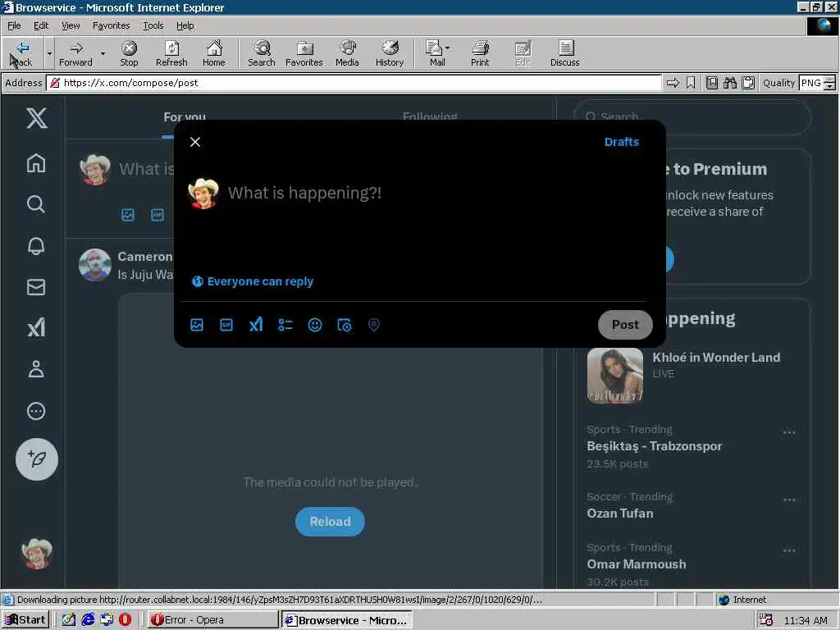Open the Help menu
The width and height of the screenshot is (840, 630).
[x=185, y=25]
